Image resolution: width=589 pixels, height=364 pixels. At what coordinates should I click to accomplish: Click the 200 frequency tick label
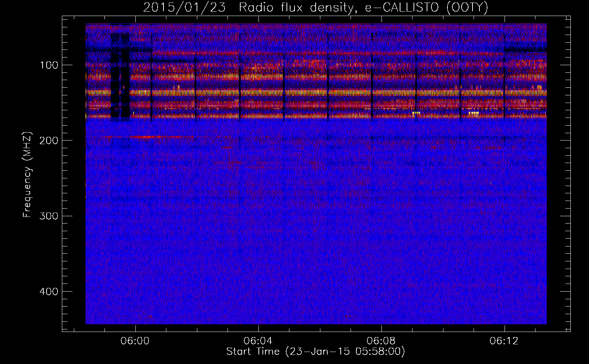click(x=48, y=141)
